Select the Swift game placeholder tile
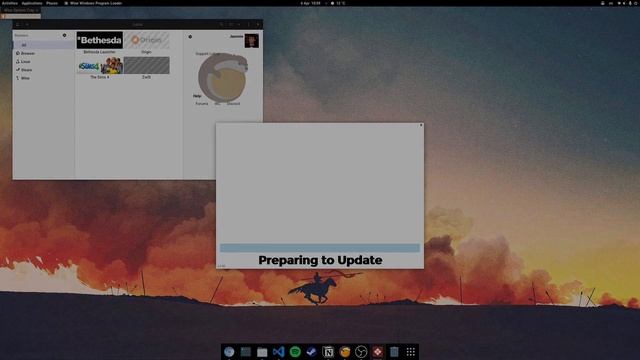640x360 pixels. tap(147, 65)
